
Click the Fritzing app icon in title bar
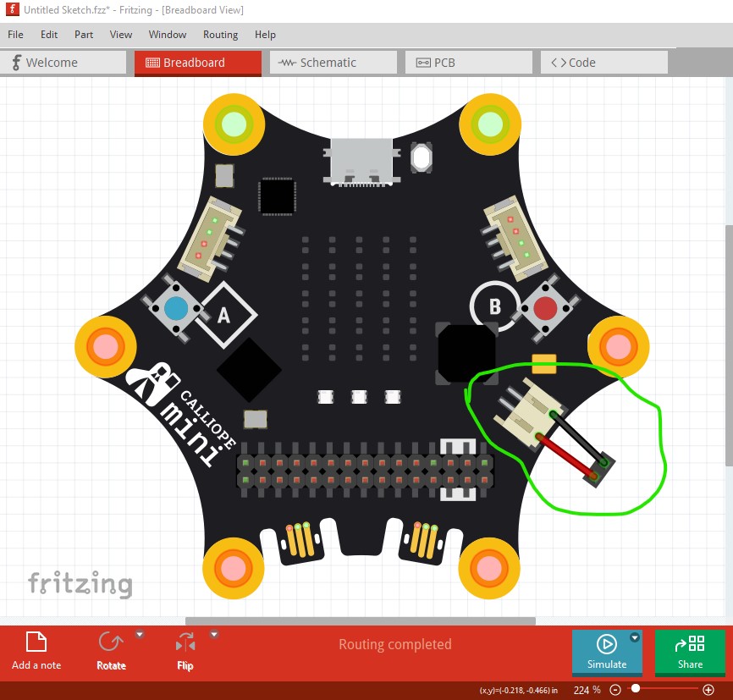tap(12, 9)
